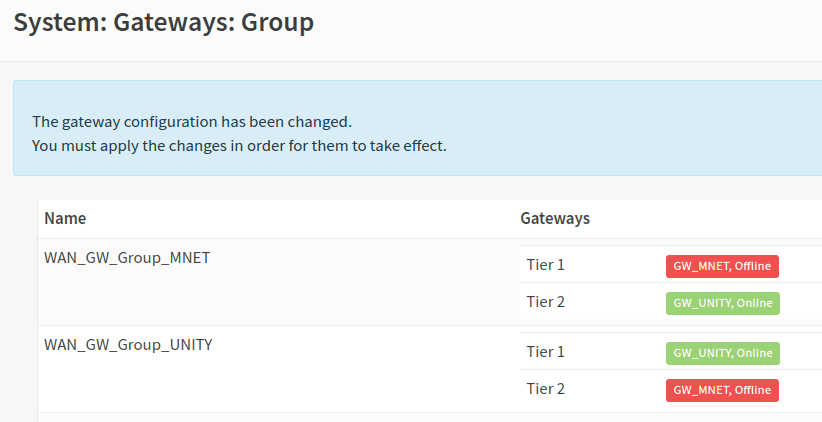Click Tier 2 label of WAN_GW_Group_MNET
This screenshot has height=422, width=822.
click(x=546, y=302)
